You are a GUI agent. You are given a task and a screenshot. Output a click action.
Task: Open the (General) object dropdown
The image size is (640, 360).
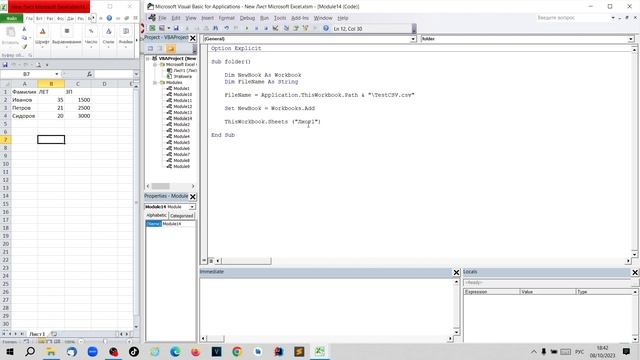point(413,39)
